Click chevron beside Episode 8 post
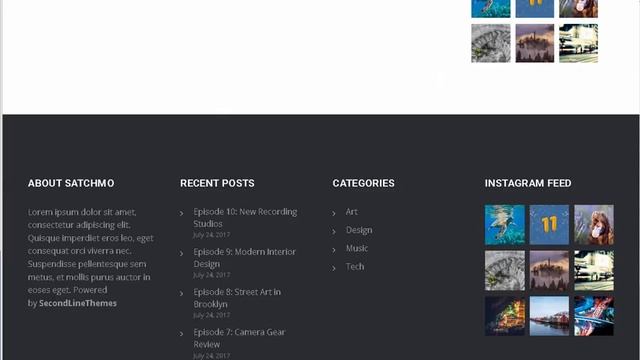This screenshot has width=640, height=360. pyautogui.click(x=181, y=293)
